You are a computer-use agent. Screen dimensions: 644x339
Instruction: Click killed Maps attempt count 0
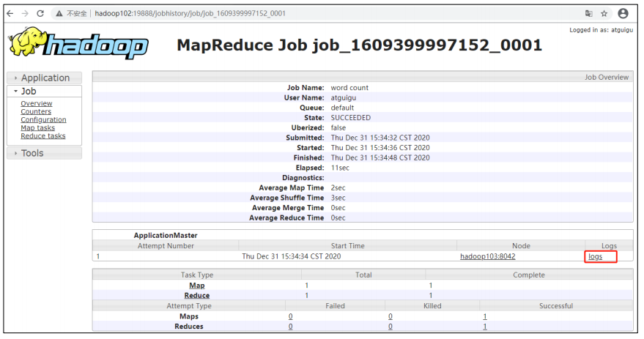click(x=391, y=316)
